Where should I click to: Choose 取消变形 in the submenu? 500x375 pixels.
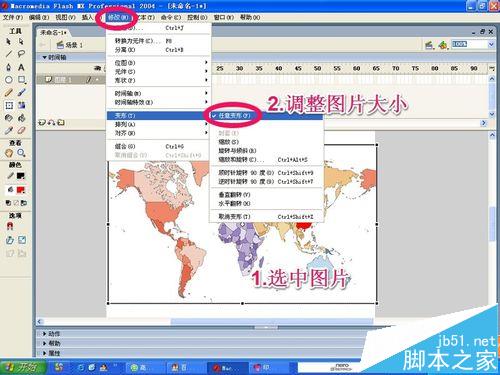coord(266,217)
